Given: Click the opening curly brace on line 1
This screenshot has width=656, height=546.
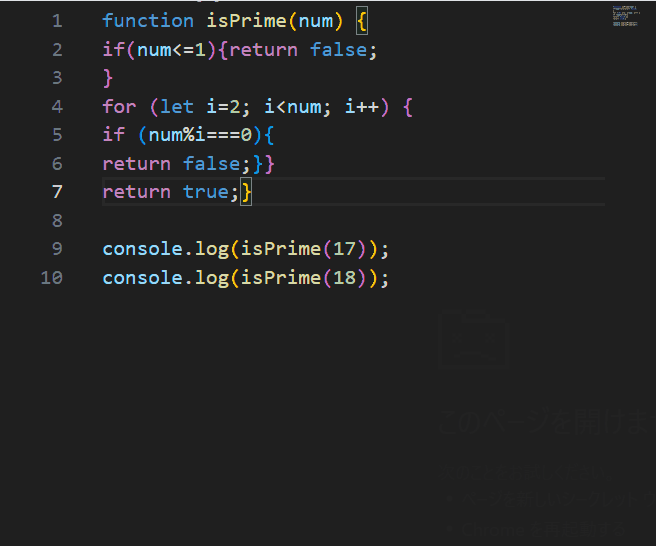Looking at the screenshot, I should click(x=362, y=21).
